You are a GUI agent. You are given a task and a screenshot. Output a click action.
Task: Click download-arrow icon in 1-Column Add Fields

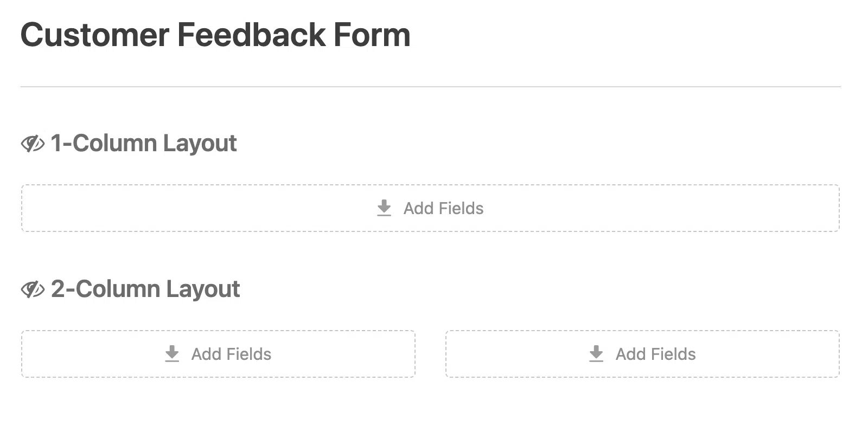click(384, 208)
